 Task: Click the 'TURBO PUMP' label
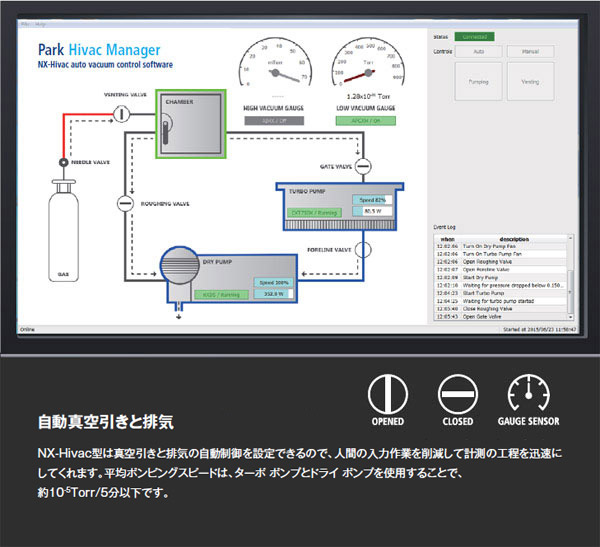307,191
